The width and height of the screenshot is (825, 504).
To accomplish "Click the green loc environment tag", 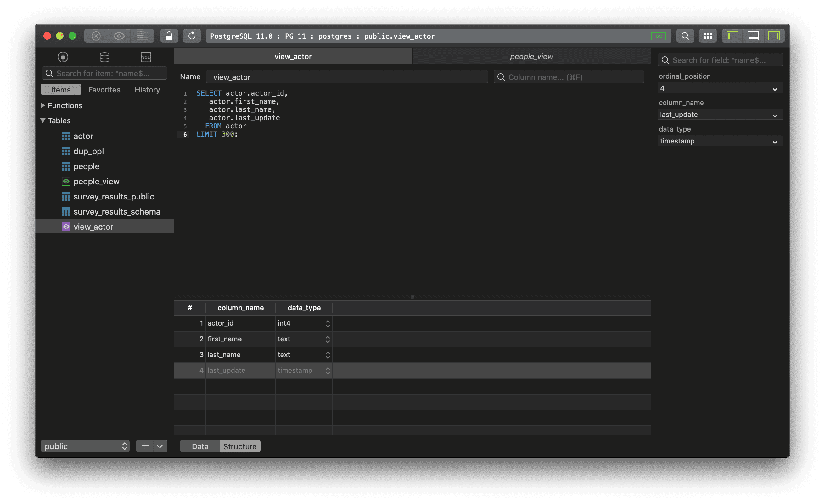I will click(658, 36).
